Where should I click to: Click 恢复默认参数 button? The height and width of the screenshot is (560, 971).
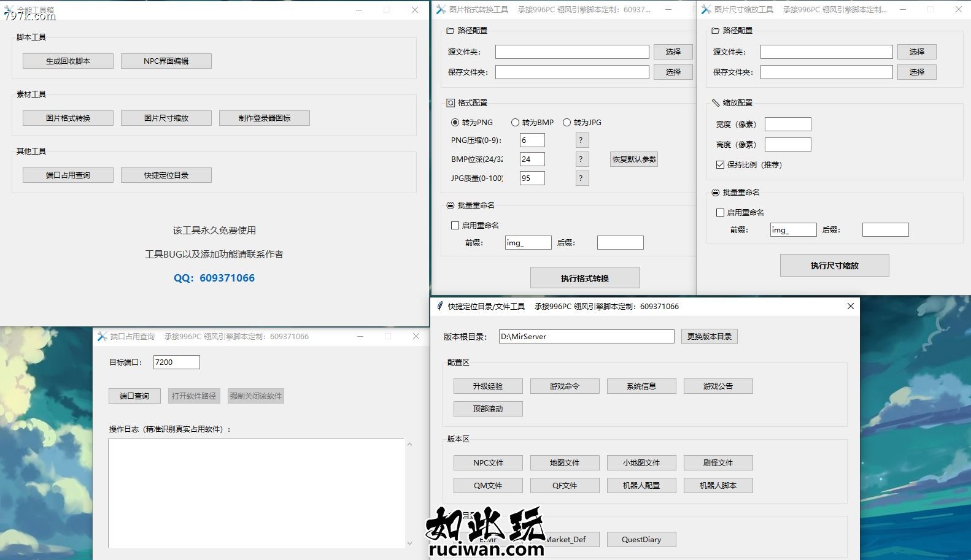click(x=634, y=159)
